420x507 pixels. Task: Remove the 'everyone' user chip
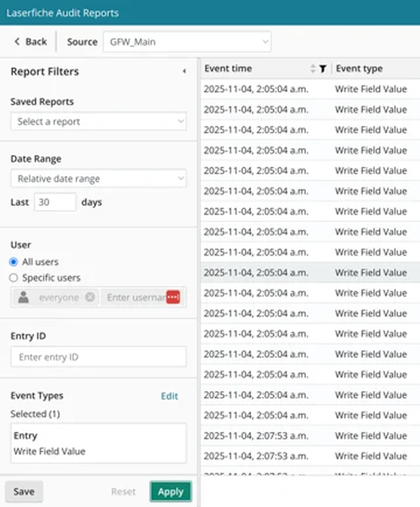pyautogui.click(x=90, y=297)
